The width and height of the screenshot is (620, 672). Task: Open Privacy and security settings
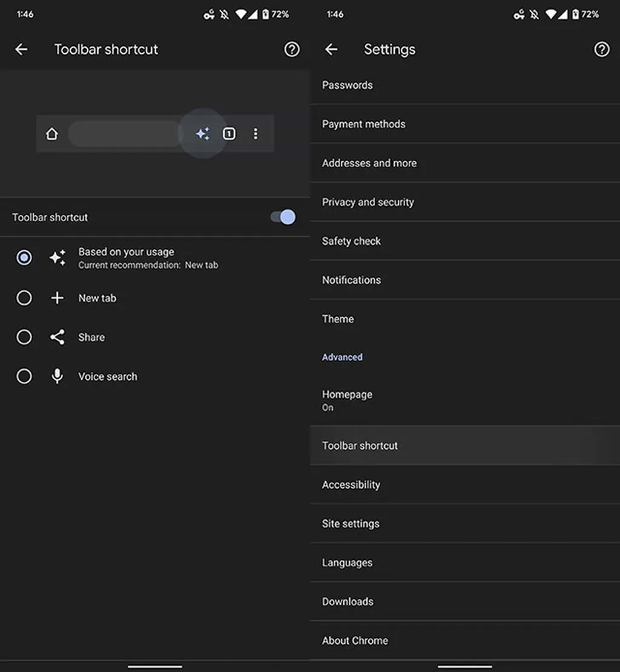[368, 202]
